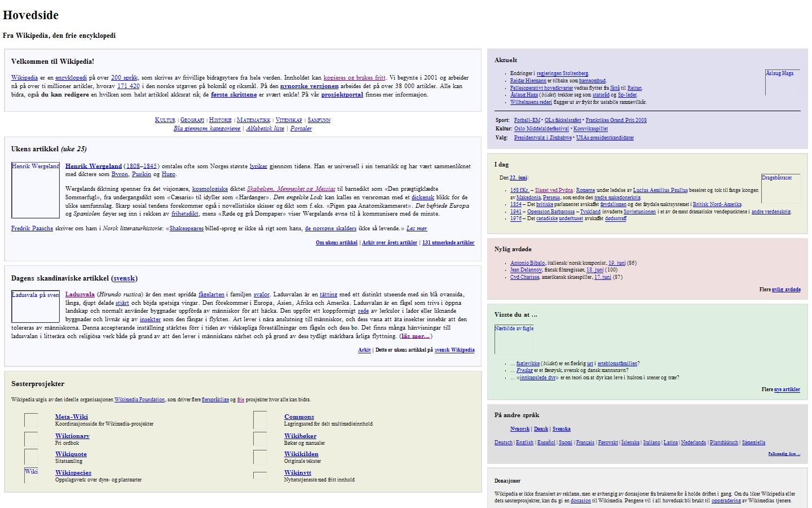Open the Wikimedia Foundation link
Viewport: 812px width, 508px height.
pos(140,400)
